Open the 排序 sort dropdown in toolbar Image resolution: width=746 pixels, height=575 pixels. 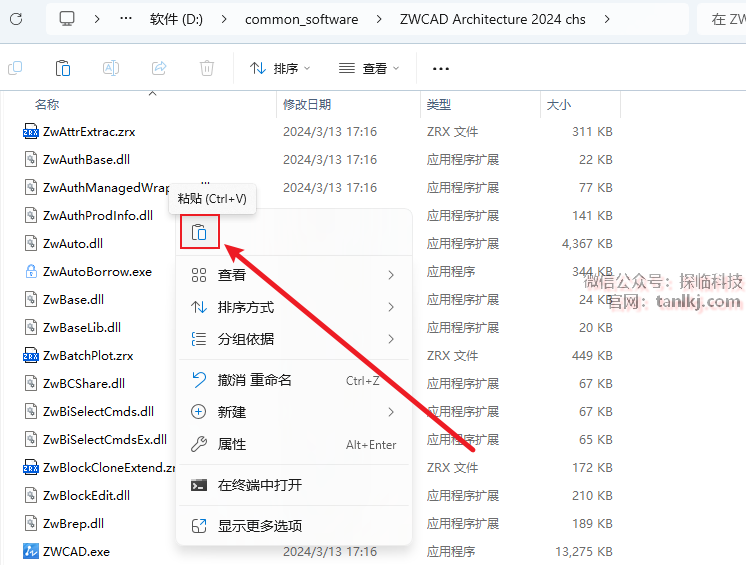click(x=280, y=68)
